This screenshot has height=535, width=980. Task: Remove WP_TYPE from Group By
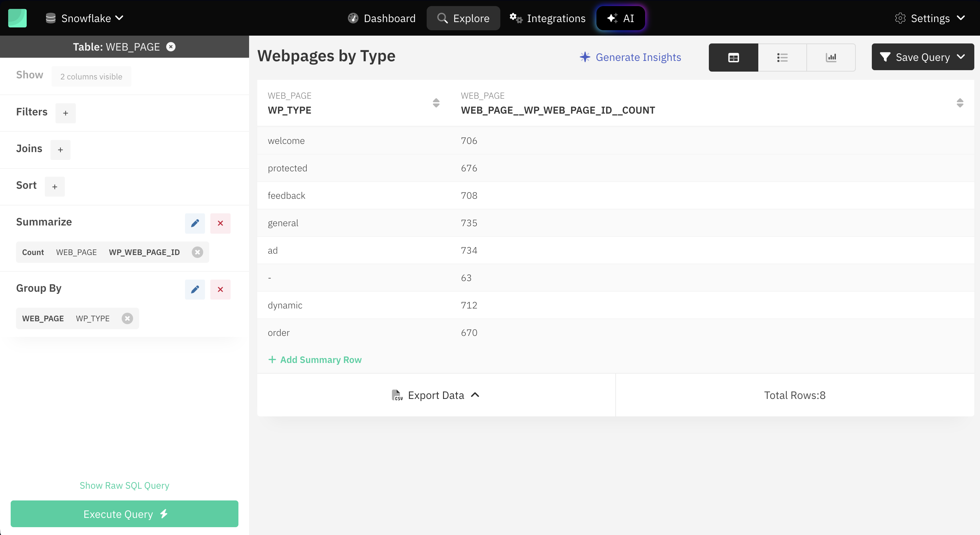coord(127,318)
